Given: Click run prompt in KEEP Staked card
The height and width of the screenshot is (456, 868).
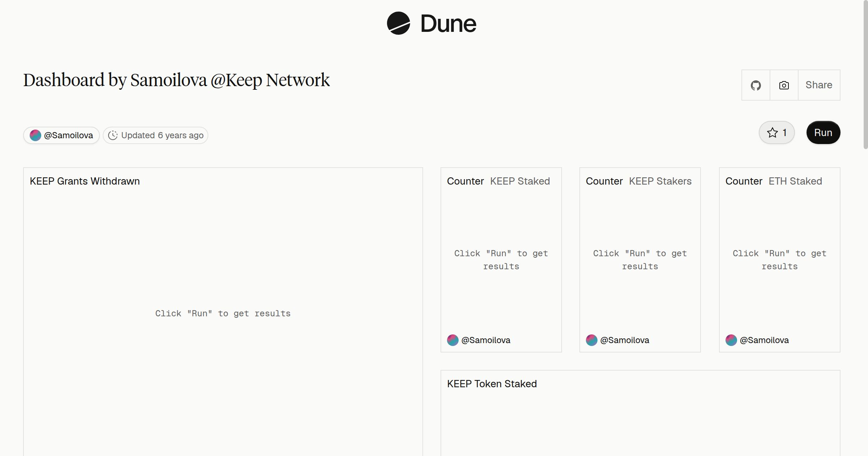Looking at the screenshot, I should click(x=501, y=260).
